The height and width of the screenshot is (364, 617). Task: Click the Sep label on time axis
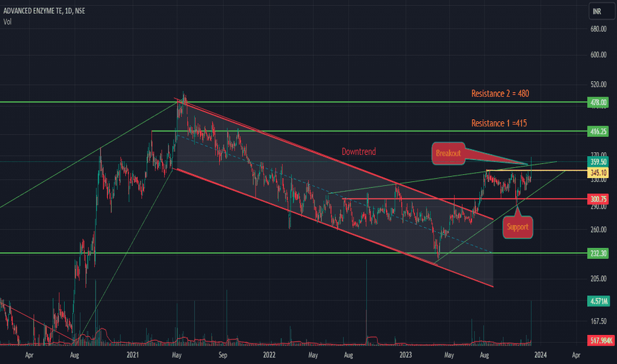click(x=222, y=355)
